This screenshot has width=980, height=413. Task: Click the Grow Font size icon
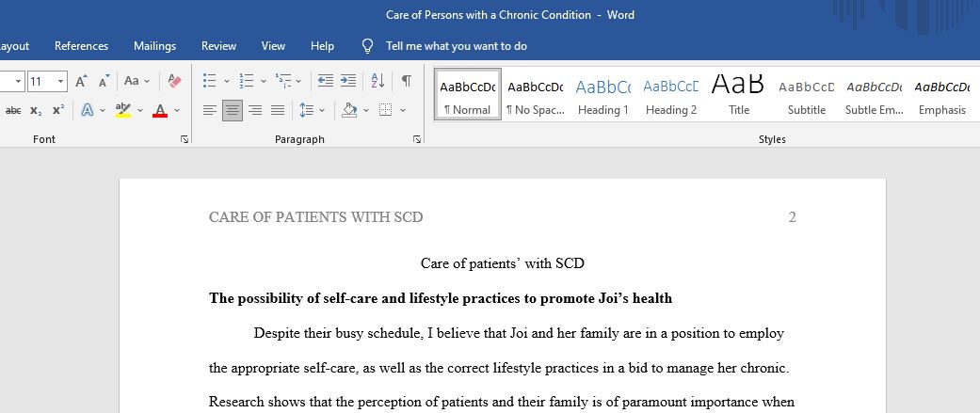(x=81, y=81)
